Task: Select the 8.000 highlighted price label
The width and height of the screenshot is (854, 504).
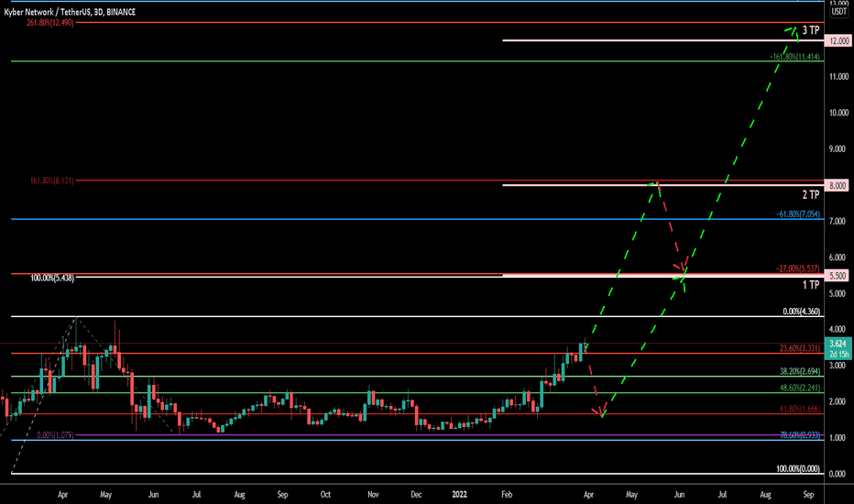Action: 838,186
